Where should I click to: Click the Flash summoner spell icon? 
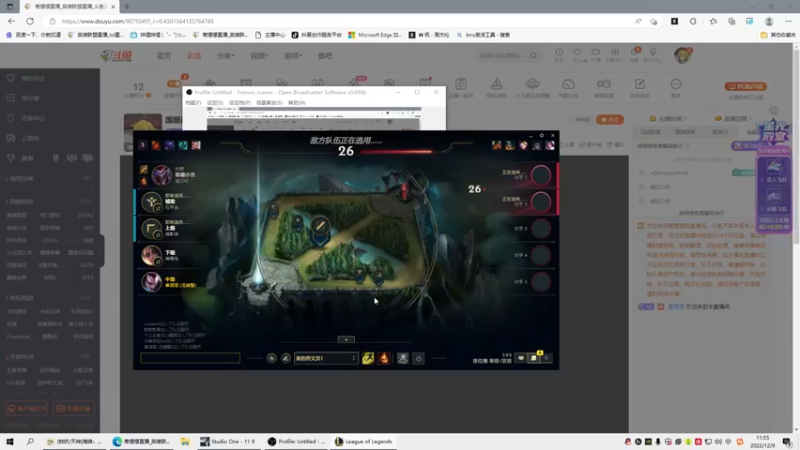pos(368,358)
